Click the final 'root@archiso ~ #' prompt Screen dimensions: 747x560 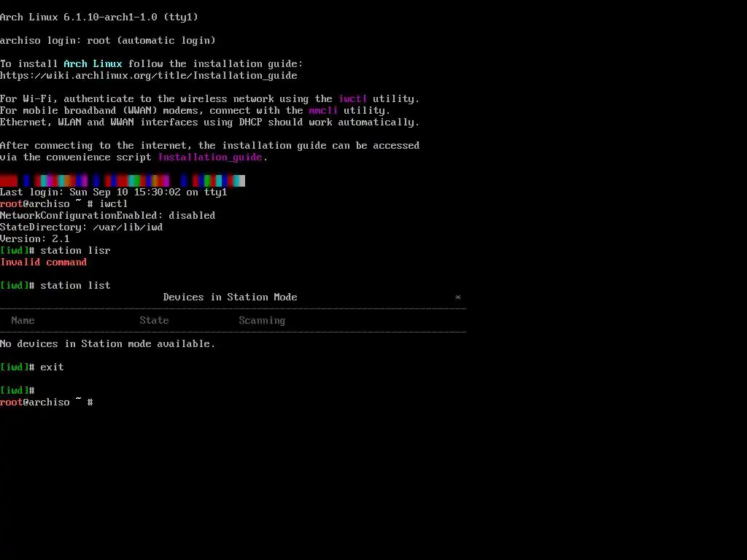pos(47,402)
